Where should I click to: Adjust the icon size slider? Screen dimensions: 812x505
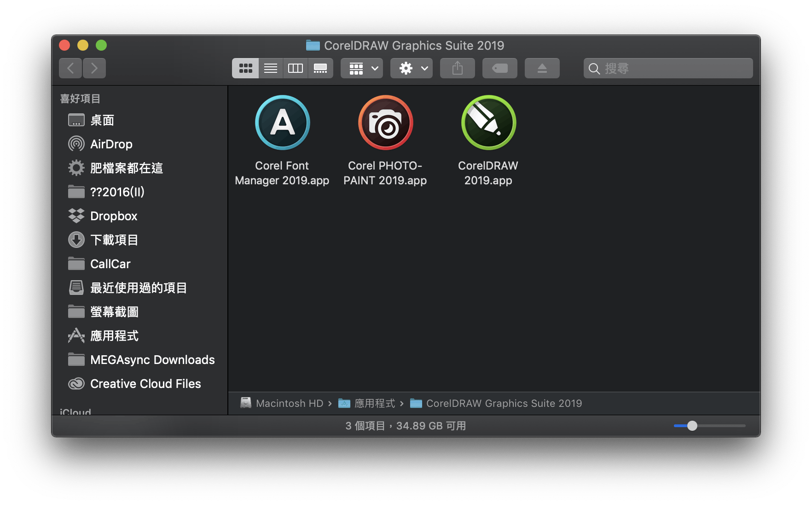tap(692, 426)
